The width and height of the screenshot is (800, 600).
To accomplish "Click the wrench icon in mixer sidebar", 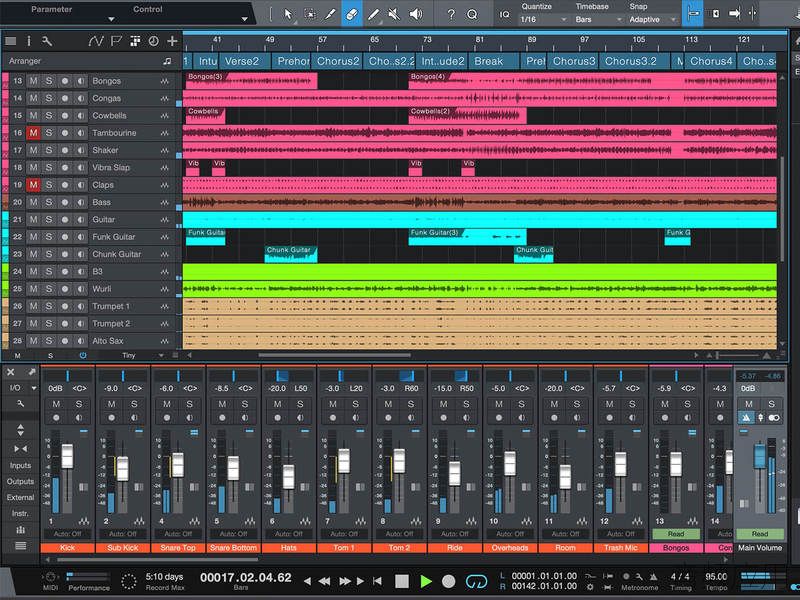I will (x=20, y=404).
